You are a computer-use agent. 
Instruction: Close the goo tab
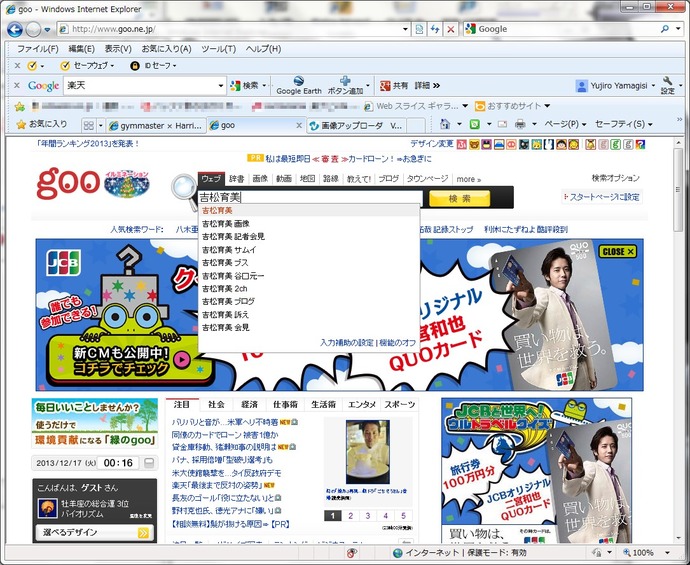click(299, 125)
